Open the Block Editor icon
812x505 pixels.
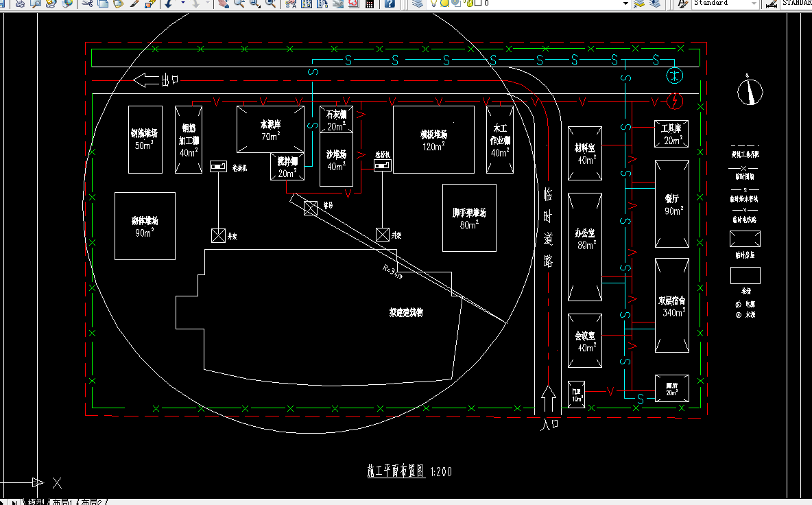[x=150, y=3]
